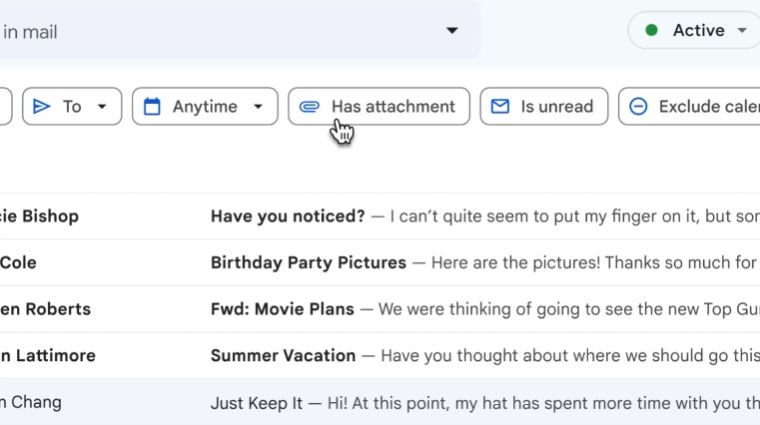This screenshot has height=425, width=760.
Task: Open the Summer Vacation email
Action: [283, 355]
